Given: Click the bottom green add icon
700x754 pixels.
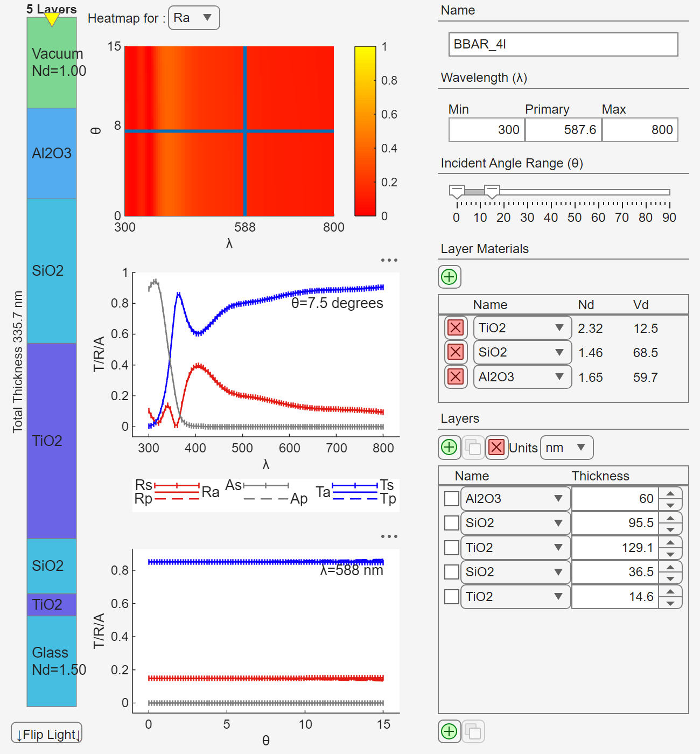Looking at the screenshot, I should click(x=449, y=731).
